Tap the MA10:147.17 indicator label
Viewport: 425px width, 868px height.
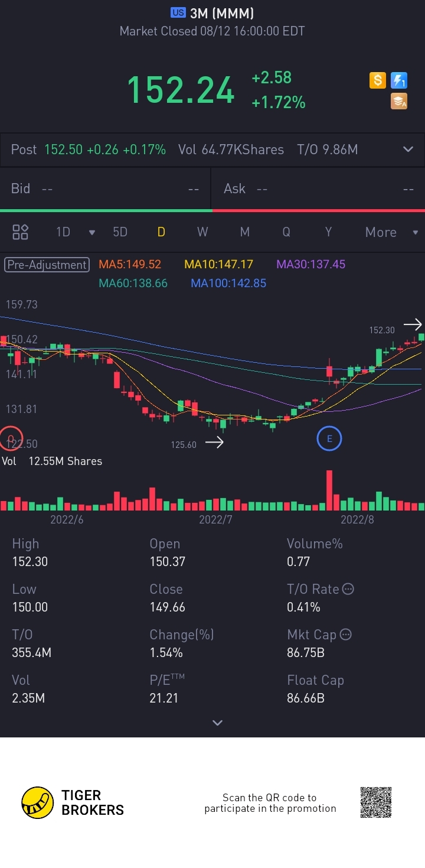click(x=219, y=264)
